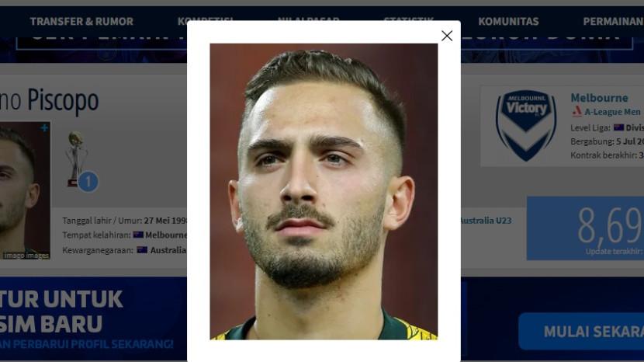Open the Komunitas menu
Viewport: 644px width, 362px height.
(x=508, y=22)
